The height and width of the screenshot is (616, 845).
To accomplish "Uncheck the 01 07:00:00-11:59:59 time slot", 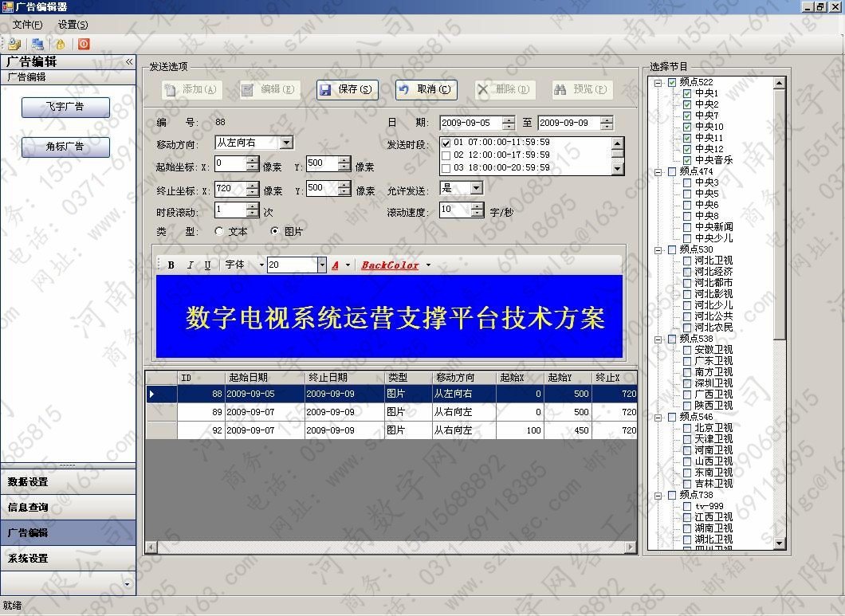I will tap(446, 143).
